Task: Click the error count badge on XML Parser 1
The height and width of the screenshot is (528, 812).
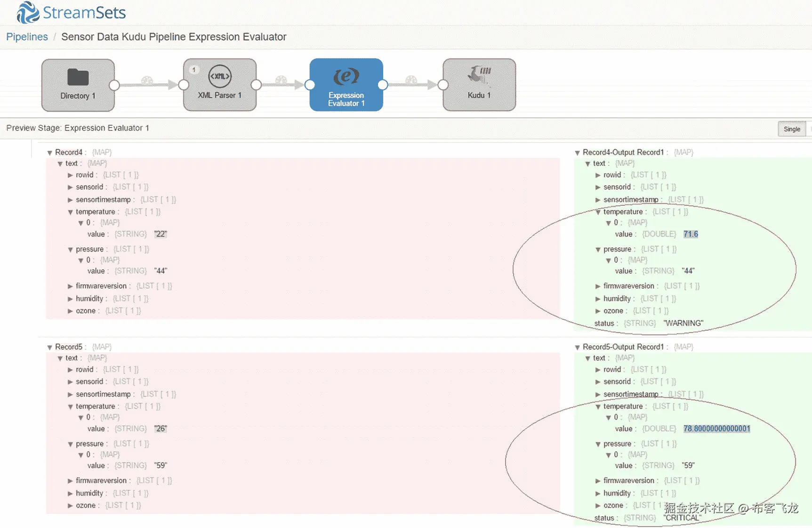Action: (x=193, y=69)
